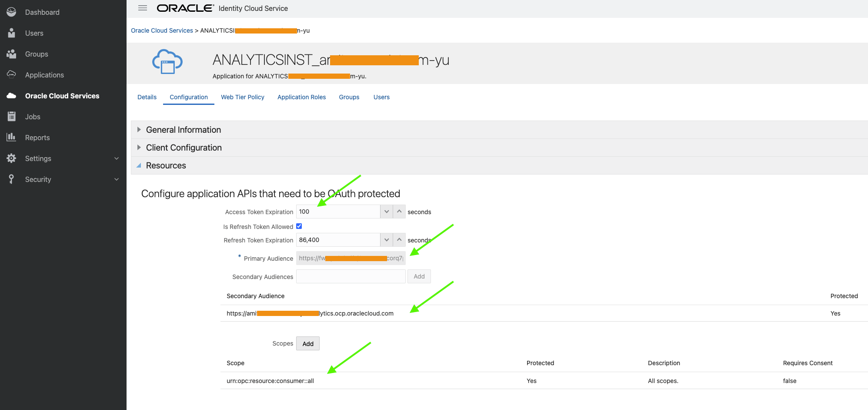Image resolution: width=868 pixels, height=410 pixels.
Task: Expand the Client Configuration section
Action: (x=139, y=148)
